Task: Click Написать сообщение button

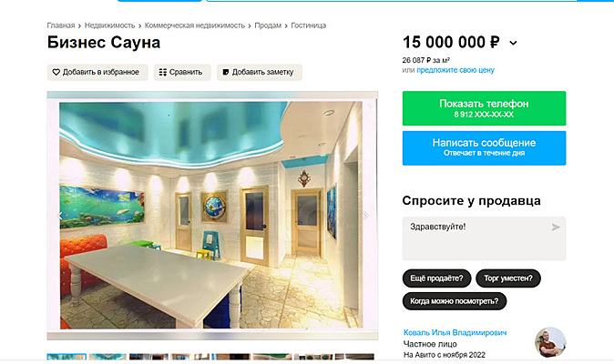Action: pos(484,147)
